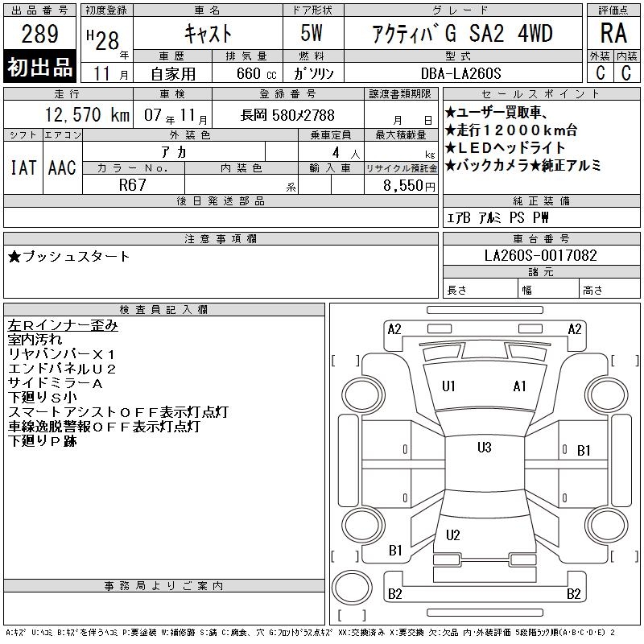Select the U2 rear panel marker
Viewport: 644px width, 644px height.
coord(453,535)
